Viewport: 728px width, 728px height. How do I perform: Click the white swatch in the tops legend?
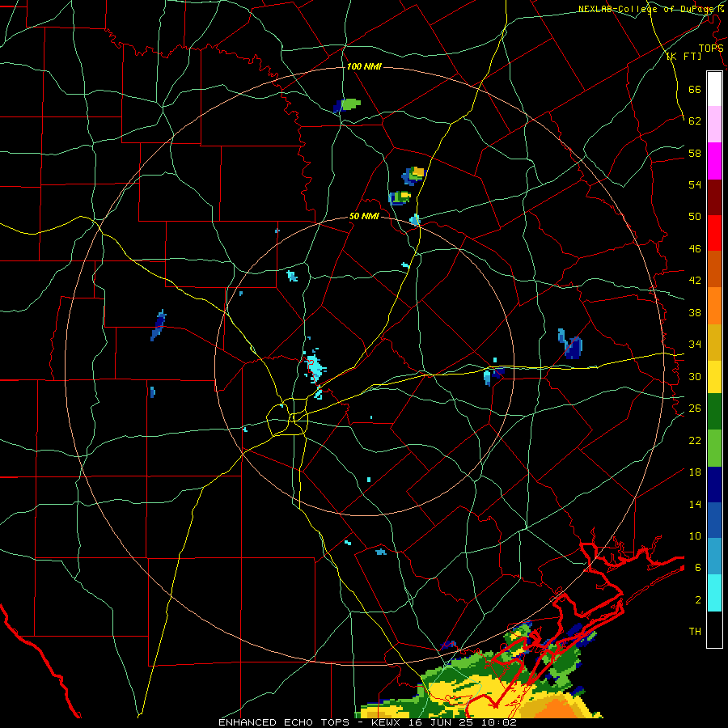tap(714, 89)
